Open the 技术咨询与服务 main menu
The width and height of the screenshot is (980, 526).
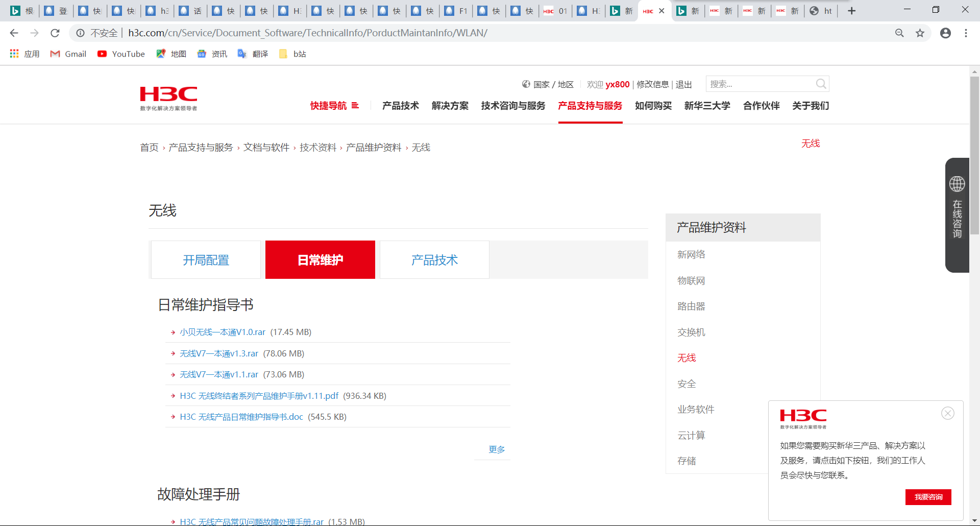click(x=513, y=106)
